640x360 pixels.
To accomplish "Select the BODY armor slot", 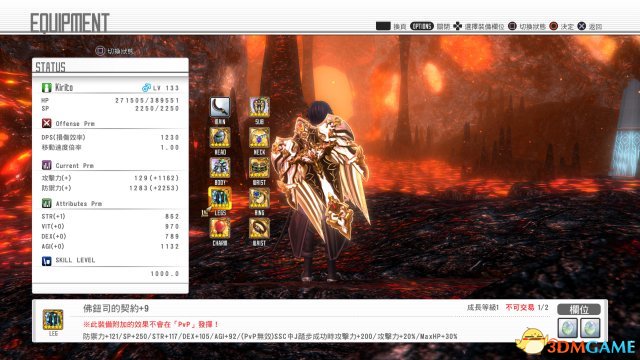I will click(x=220, y=167).
